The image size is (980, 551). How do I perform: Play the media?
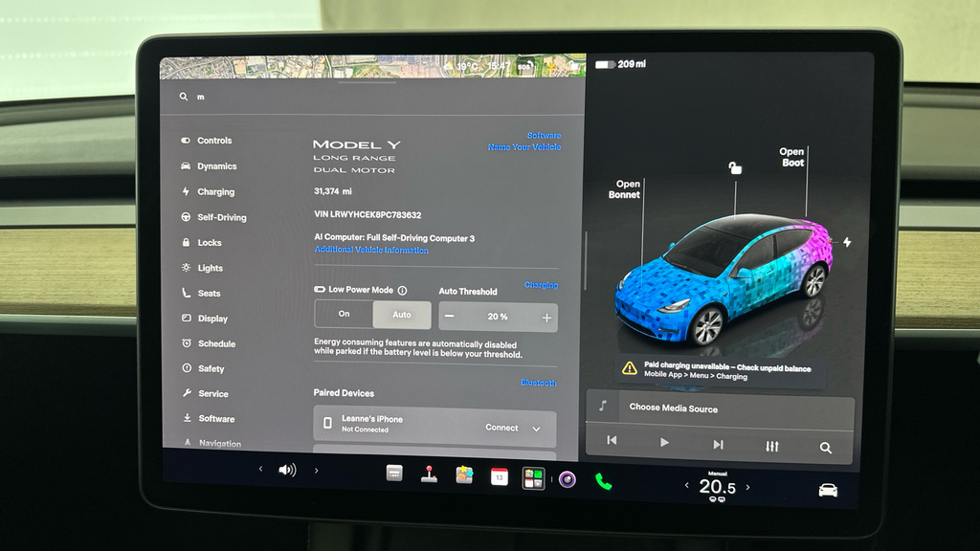[664, 442]
